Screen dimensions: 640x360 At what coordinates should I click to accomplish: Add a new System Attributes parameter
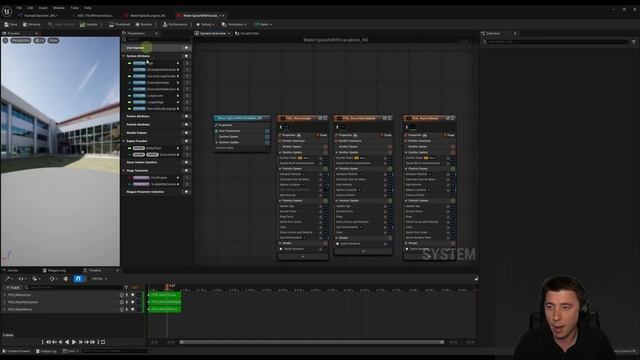(187, 56)
